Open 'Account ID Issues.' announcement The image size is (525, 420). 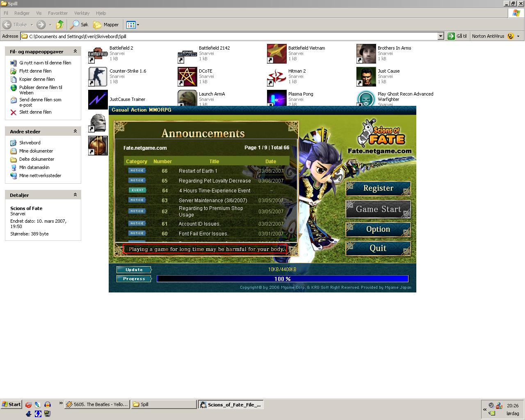pos(200,224)
